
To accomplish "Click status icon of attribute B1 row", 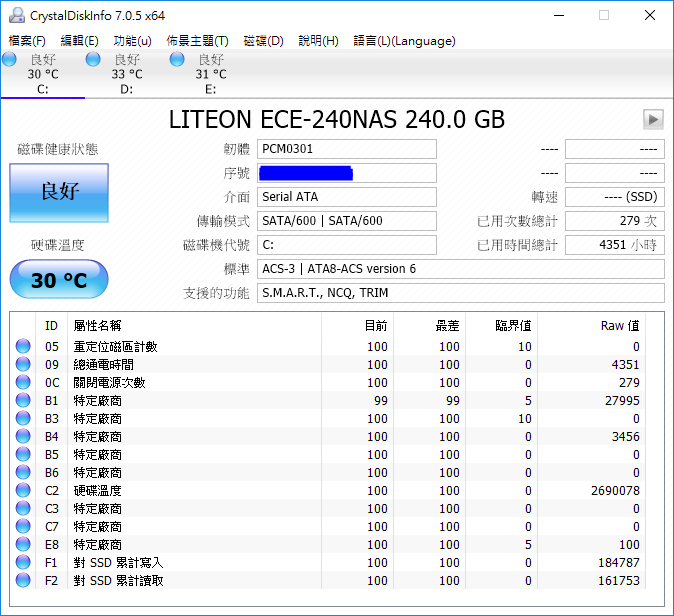I will [23, 400].
